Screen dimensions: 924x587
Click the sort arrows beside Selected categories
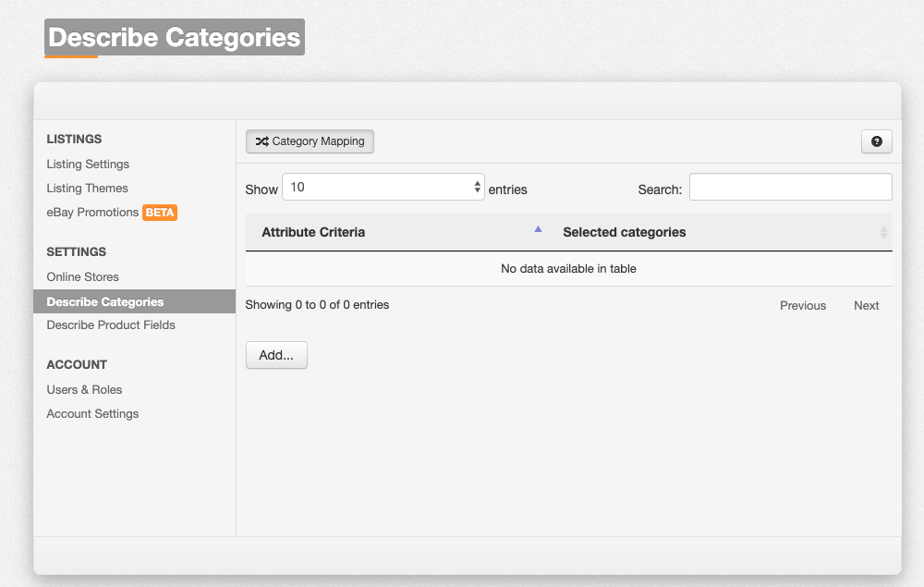tap(882, 233)
